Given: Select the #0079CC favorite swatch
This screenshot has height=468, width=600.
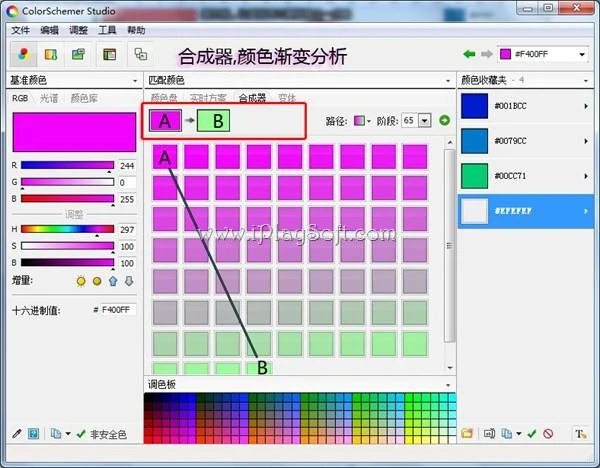Looking at the screenshot, I should click(474, 141).
